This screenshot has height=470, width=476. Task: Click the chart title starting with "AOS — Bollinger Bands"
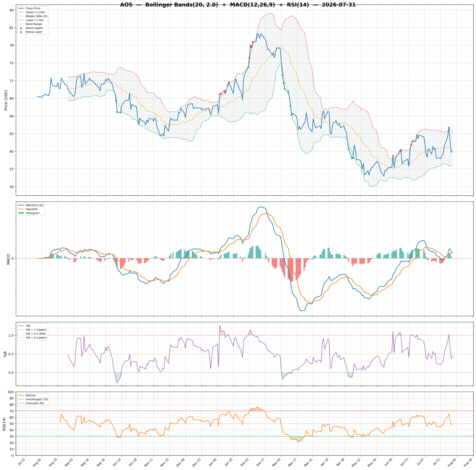click(x=238, y=5)
